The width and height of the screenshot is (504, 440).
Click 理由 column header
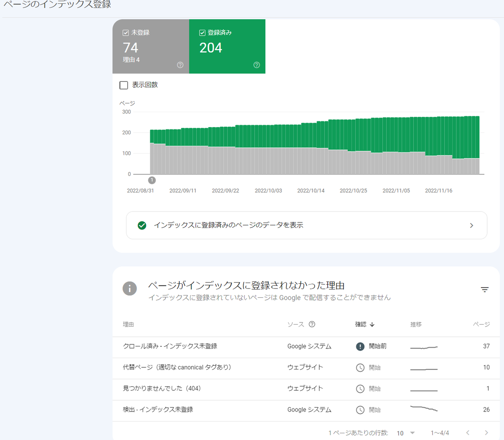tap(128, 325)
